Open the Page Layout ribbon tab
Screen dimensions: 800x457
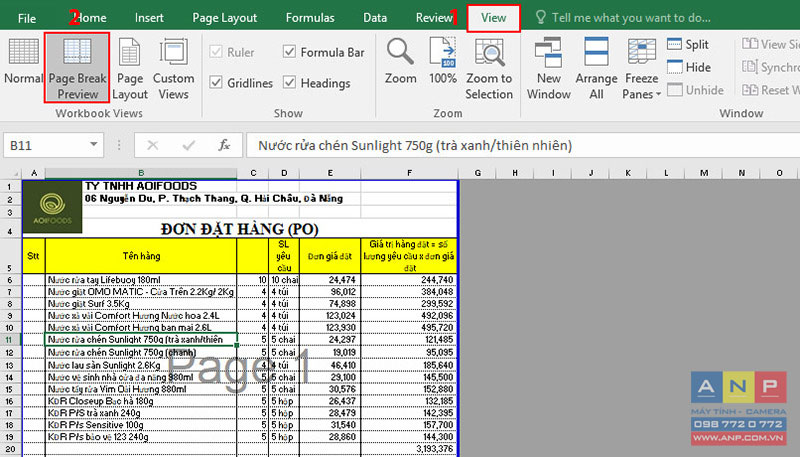coord(224,18)
